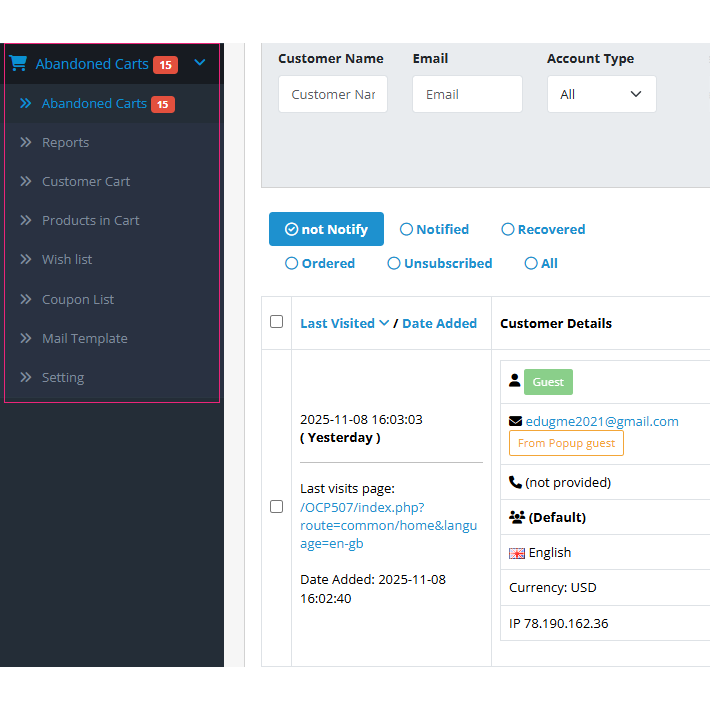This screenshot has height=710, width=710.
Task: Click the shopping cart icon in sidebar
Action: point(18,63)
